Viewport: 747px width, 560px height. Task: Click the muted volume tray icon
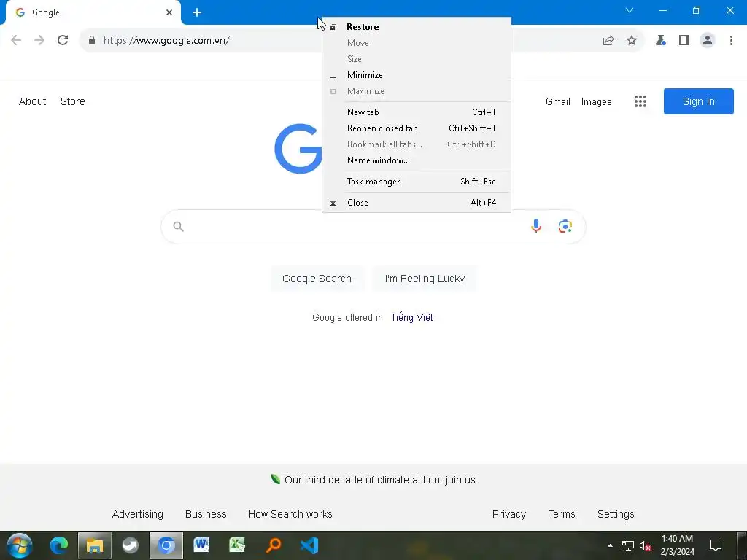pyautogui.click(x=645, y=545)
